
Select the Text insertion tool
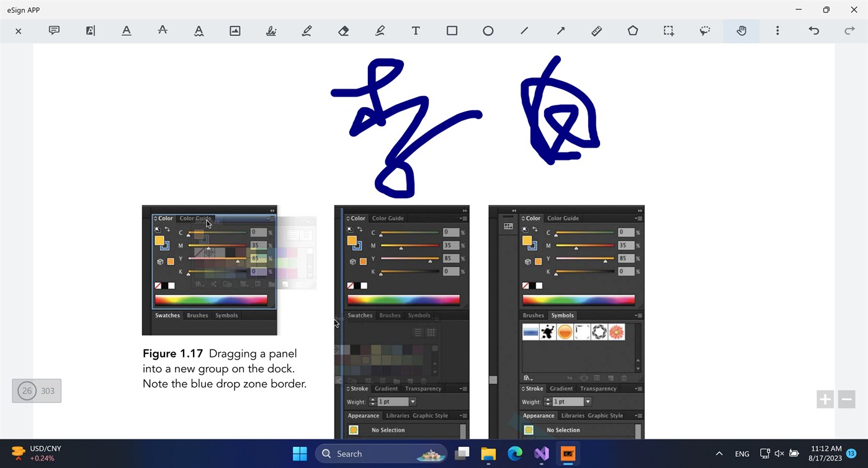[415, 30]
